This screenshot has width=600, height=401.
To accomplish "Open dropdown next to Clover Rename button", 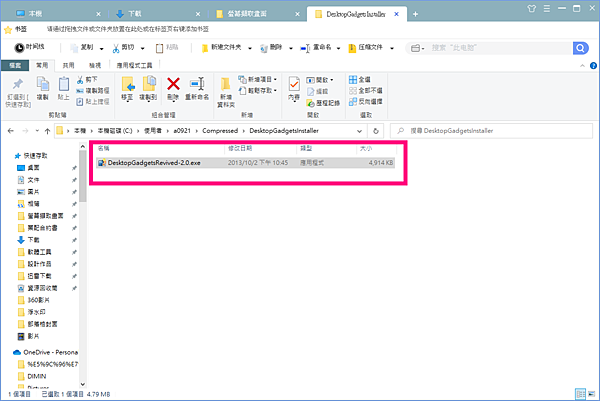I will [338, 49].
